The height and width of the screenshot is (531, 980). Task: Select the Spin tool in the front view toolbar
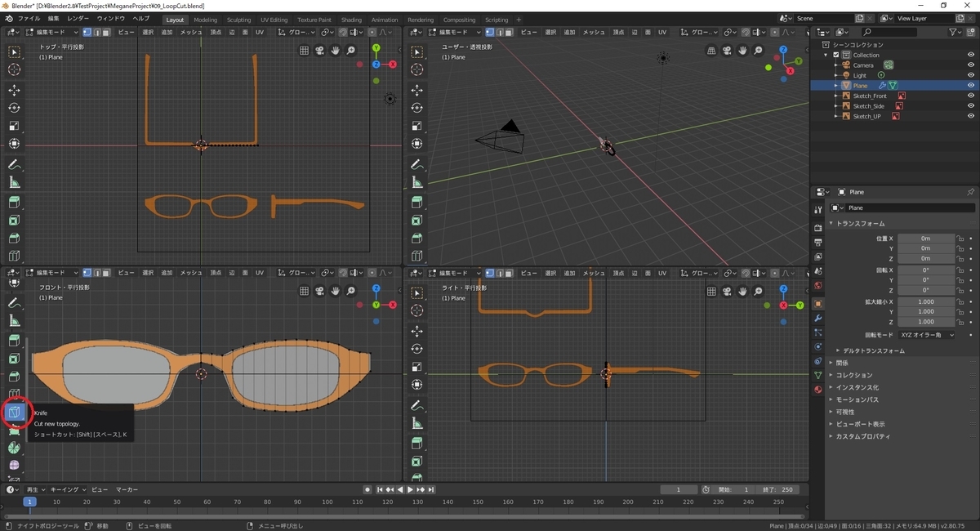click(x=14, y=448)
